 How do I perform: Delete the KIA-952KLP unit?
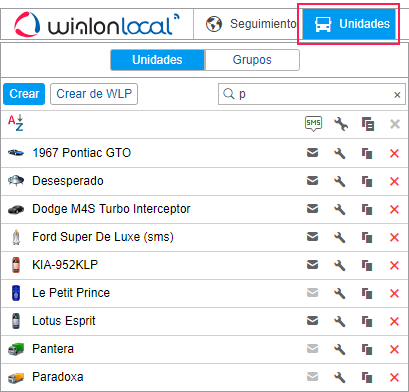pyautogui.click(x=394, y=265)
